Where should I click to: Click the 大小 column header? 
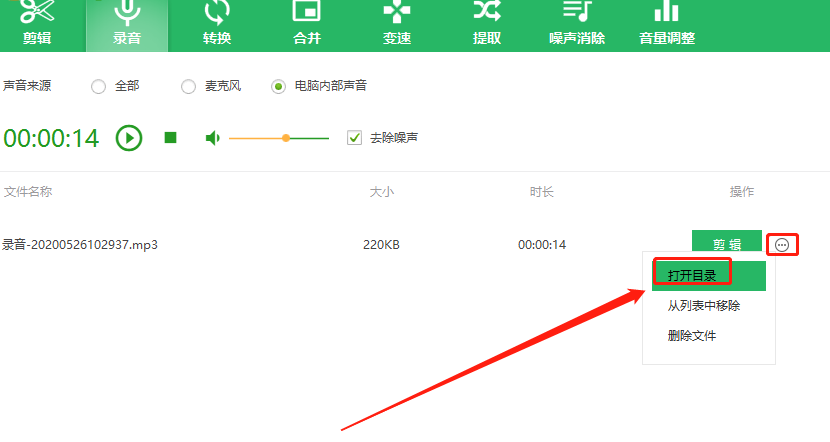pyautogui.click(x=382, y=192)
